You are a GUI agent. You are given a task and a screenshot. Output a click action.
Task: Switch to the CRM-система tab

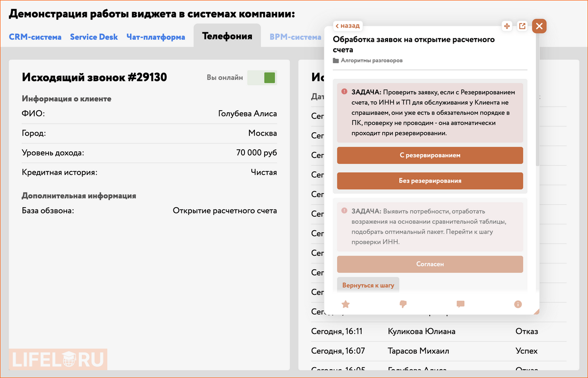pos(35,37)
